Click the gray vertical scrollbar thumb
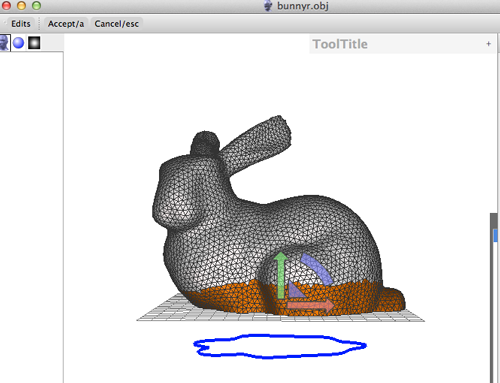Viewport: 500px width, 383px height. point(493,297)
